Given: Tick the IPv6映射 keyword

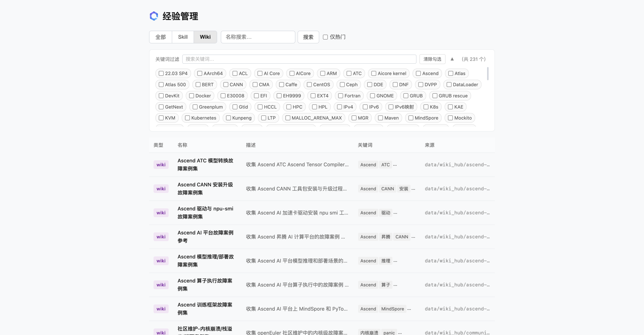Looking at the screenshot, I should pyautogui.click(x=391, y=107).
